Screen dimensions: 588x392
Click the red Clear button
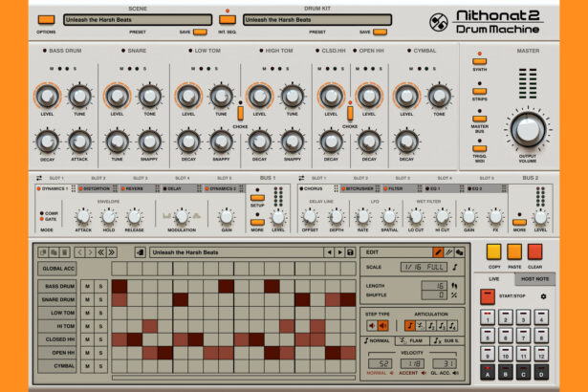[x=535, y=254]
